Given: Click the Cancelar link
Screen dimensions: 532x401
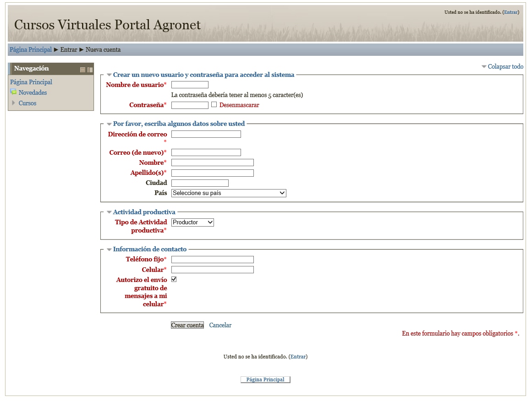Looking at the screenshot, I should click(220, 325).
